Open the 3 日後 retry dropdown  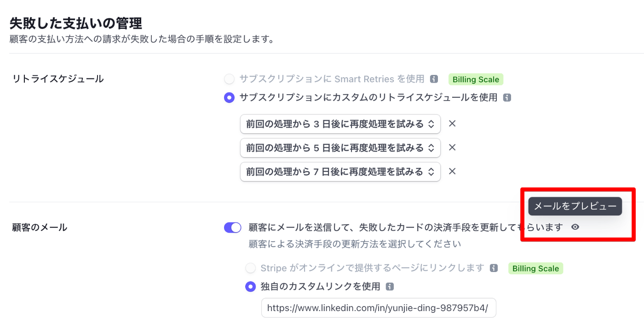pyautogui.click(x=340, y=124)
